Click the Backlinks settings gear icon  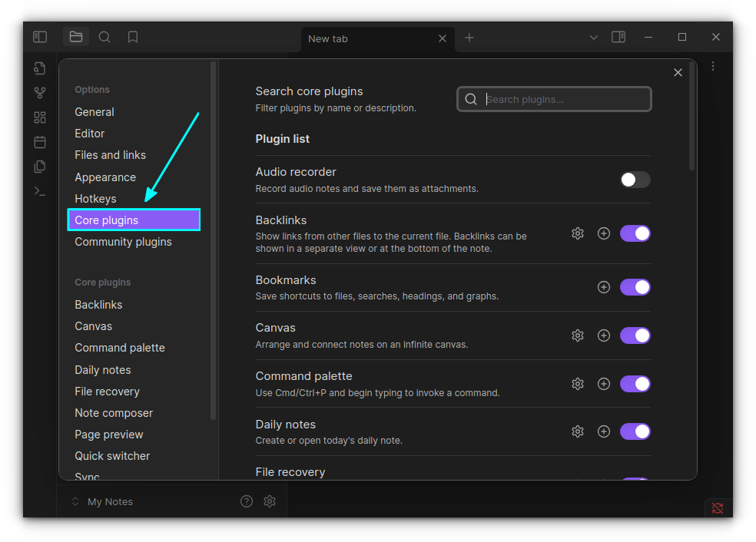click(x=578, y=233)
